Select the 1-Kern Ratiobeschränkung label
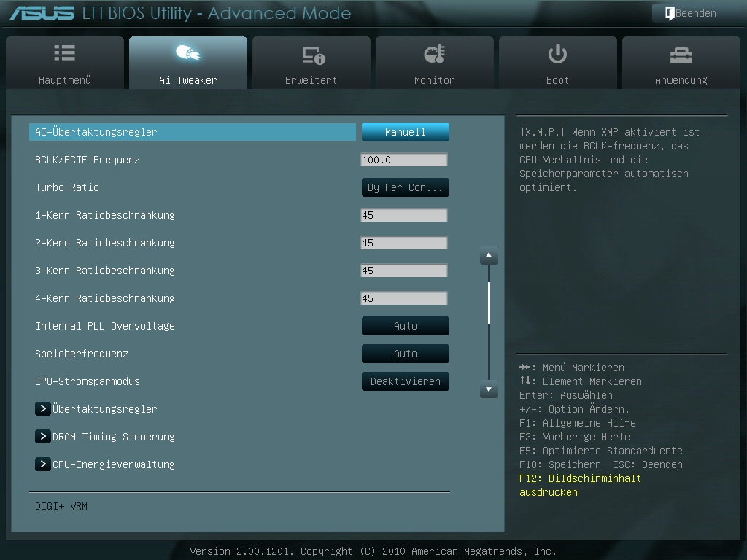 [x=105, y=215]
